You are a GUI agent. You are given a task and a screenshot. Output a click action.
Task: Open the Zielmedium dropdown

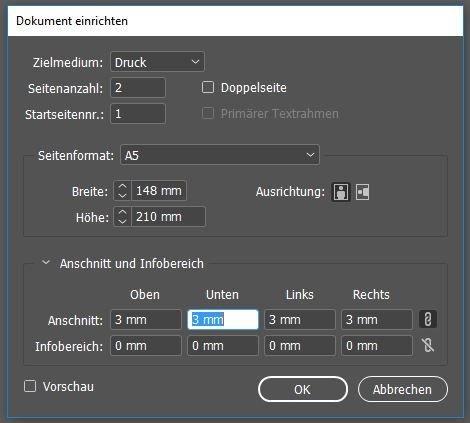point(157,62)
